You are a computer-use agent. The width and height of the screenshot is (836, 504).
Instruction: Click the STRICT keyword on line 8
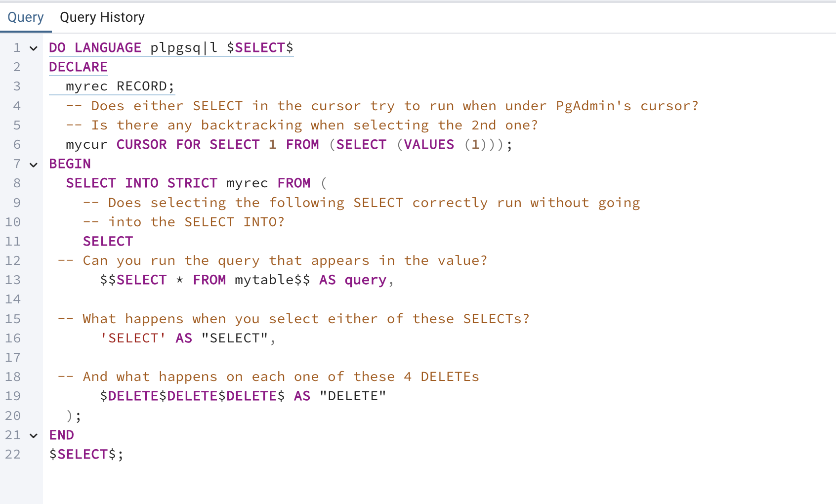pos(192,183)
